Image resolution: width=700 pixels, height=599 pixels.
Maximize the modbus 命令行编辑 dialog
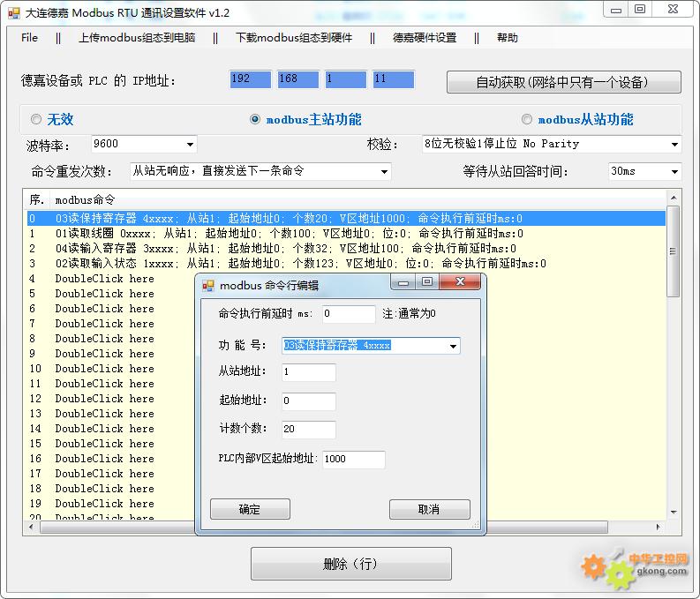(427, 282)
